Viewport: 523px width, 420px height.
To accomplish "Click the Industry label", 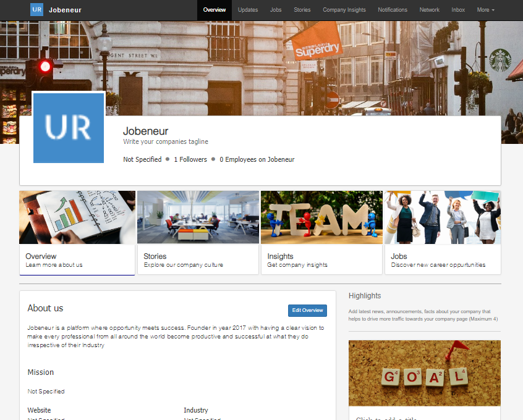I will (196, 410).
